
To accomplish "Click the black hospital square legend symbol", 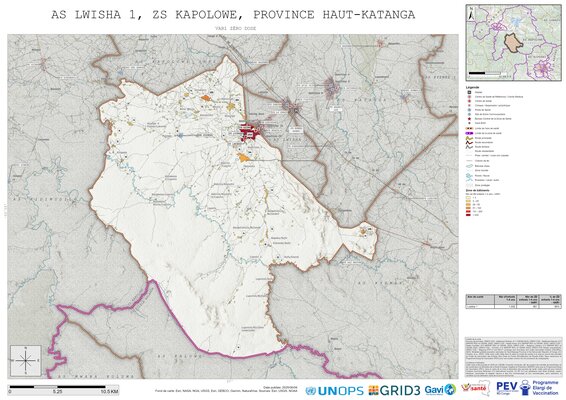I will point(469,92).
